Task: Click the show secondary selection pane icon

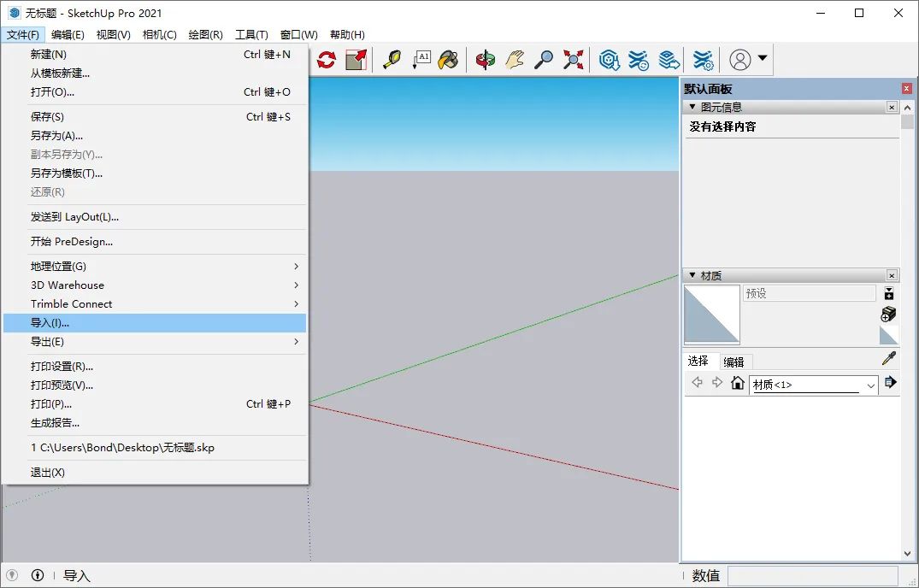Action: pos(889,293)
